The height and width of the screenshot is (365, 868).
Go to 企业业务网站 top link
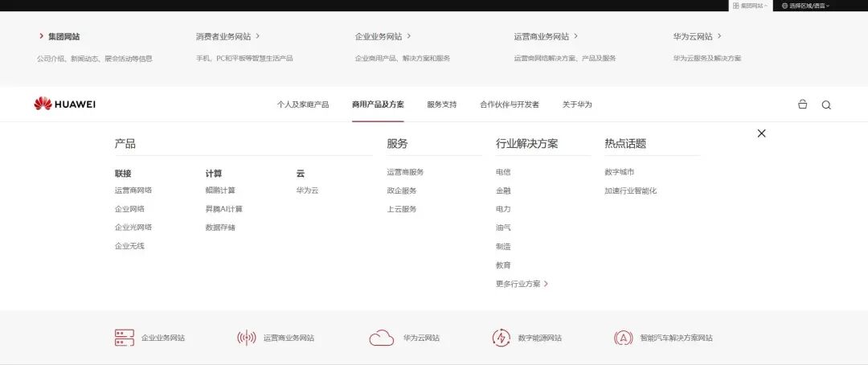tap(379, 36)
